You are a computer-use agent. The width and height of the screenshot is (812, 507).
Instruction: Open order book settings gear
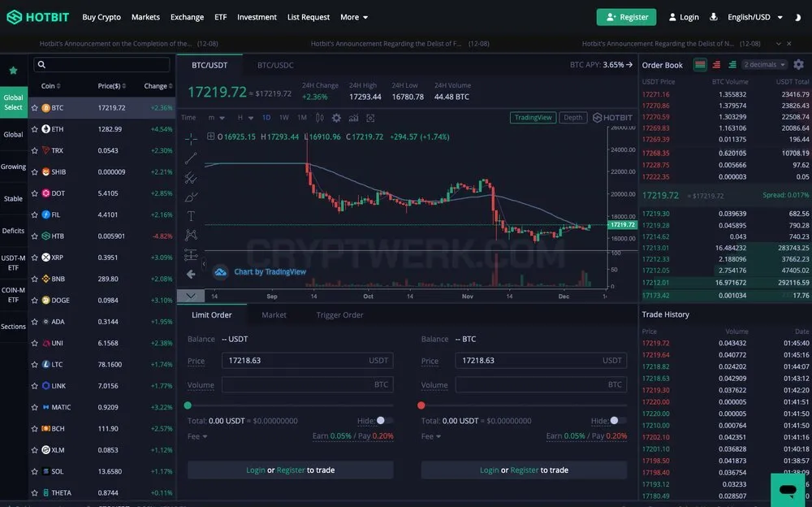tap(798, 65)
